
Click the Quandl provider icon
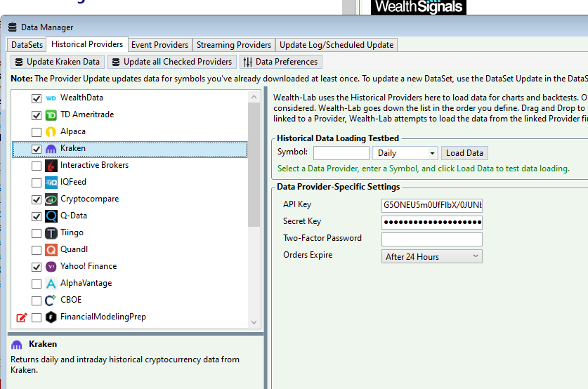(51, 250)
